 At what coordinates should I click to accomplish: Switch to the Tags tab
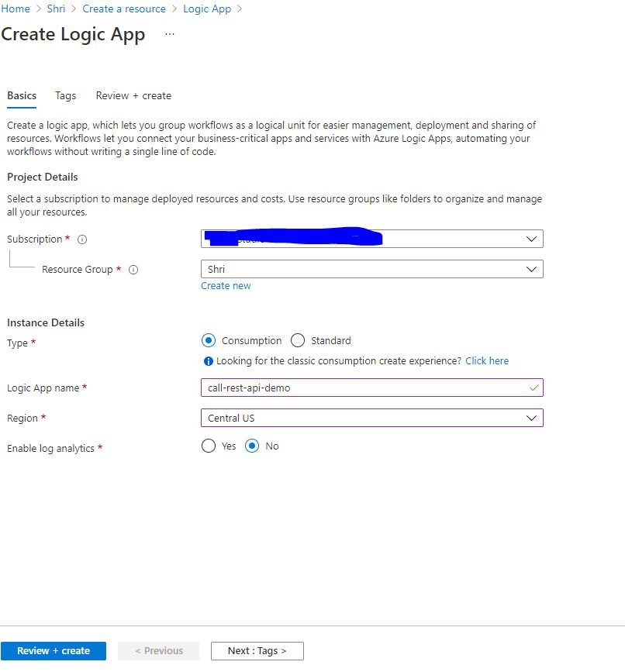[x=65, y=95]
